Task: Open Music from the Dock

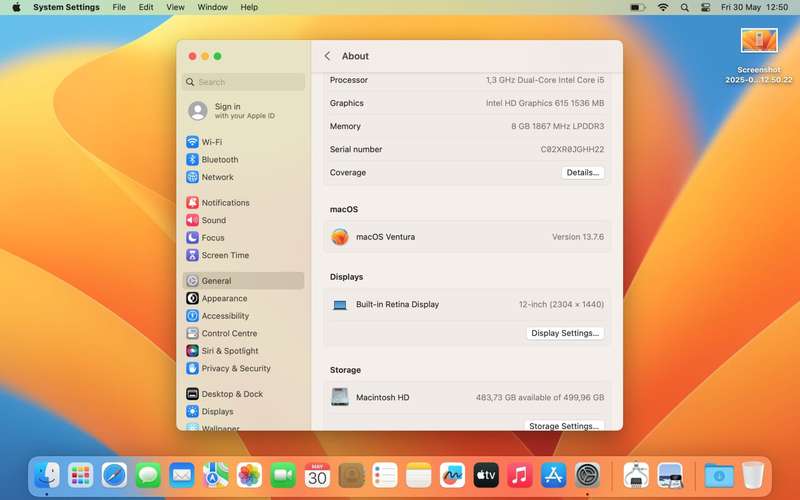Action: click(x=520, y=476)
